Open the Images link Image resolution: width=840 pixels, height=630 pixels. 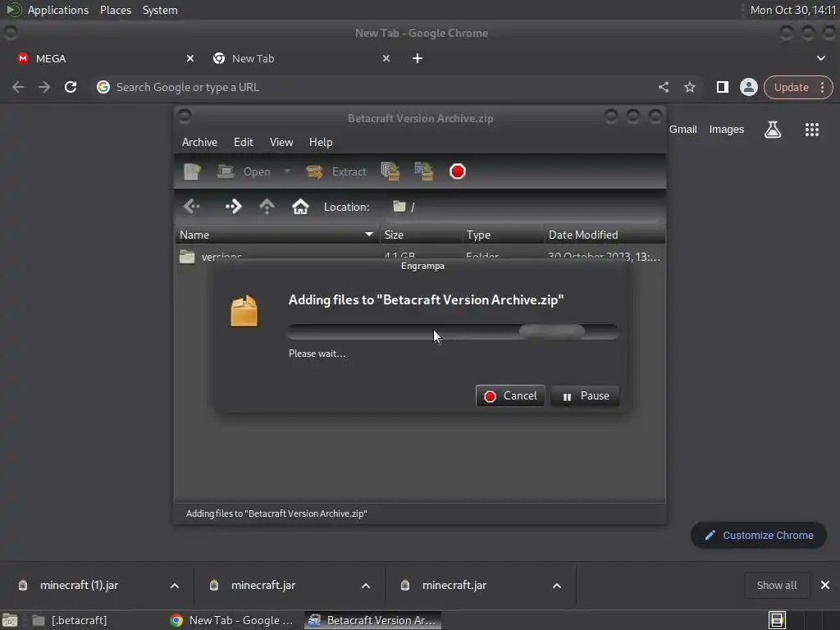[727, 129]
